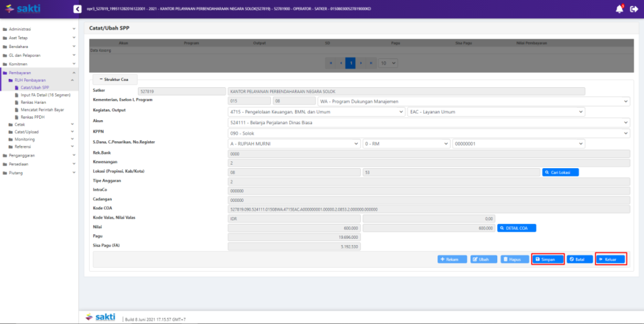Click the Simpan save button
The image size is (644, 324).
tap(547, 259)
